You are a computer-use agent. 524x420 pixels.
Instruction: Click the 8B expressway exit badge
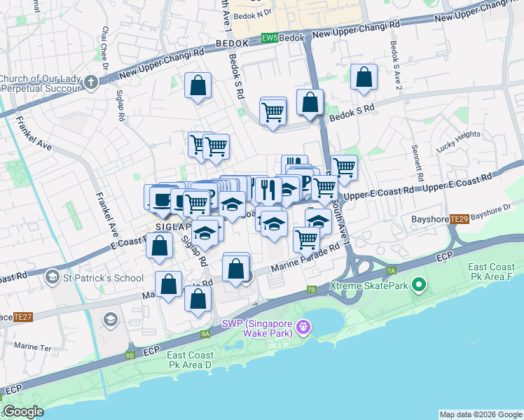(x=130, y=356)
